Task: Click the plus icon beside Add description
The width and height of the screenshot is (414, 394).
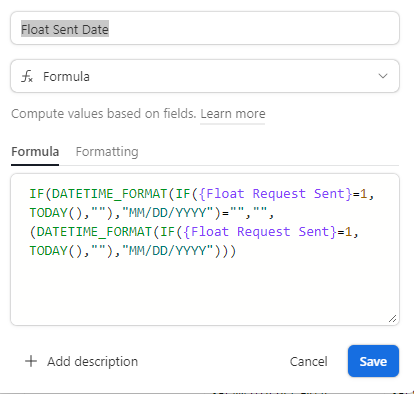Action: [31, 361]
